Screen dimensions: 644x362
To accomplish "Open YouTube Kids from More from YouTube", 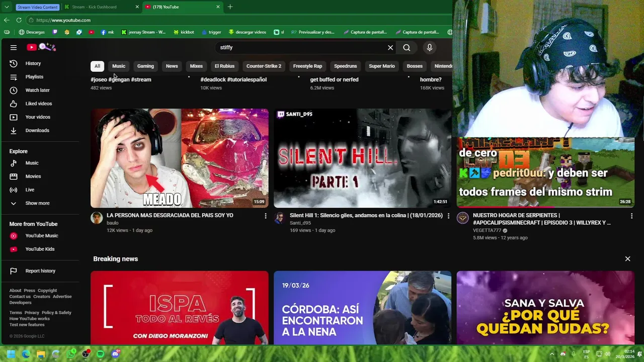I will [x=40, y=249].
